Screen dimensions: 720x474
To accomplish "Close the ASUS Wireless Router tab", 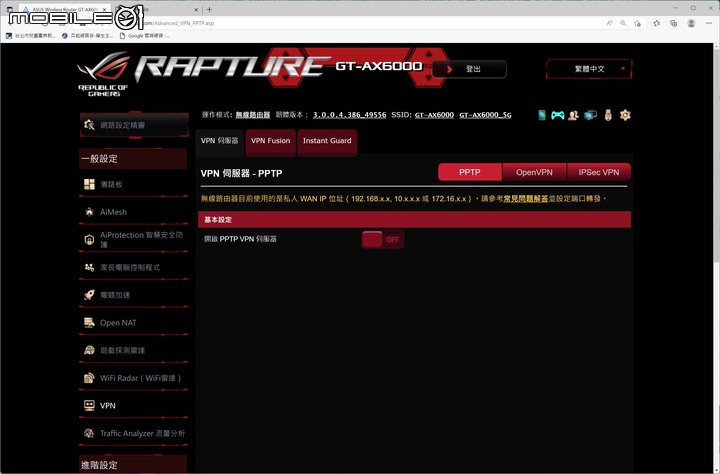I will (x=105, y=9).
